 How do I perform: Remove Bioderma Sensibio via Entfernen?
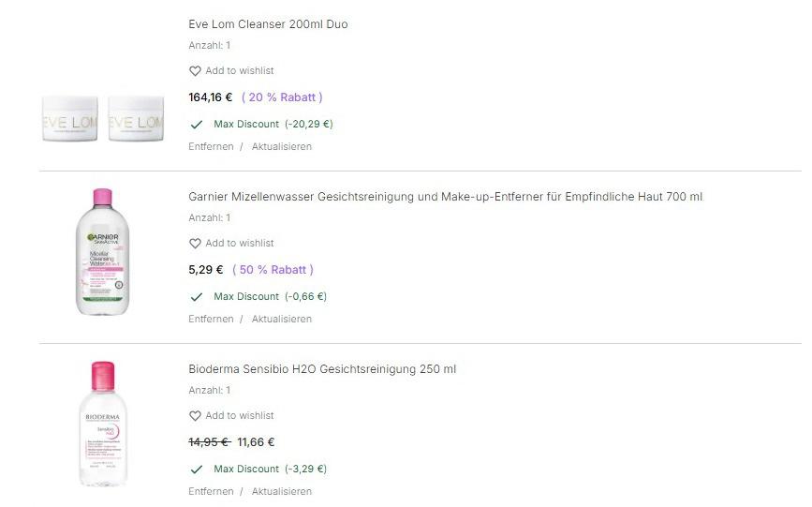click(x=211, y=492)
